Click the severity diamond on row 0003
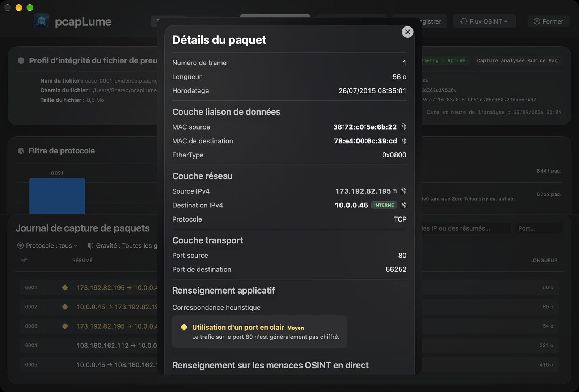This screenshot has width=579, height=392. [65, 326]
